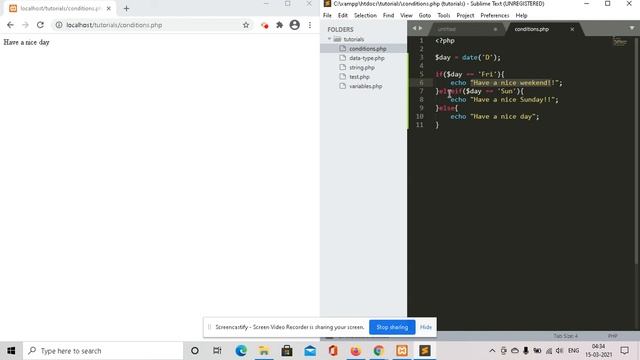Reload the conditions.php page
Screen dimensions: 640x360
coord(40,25)
